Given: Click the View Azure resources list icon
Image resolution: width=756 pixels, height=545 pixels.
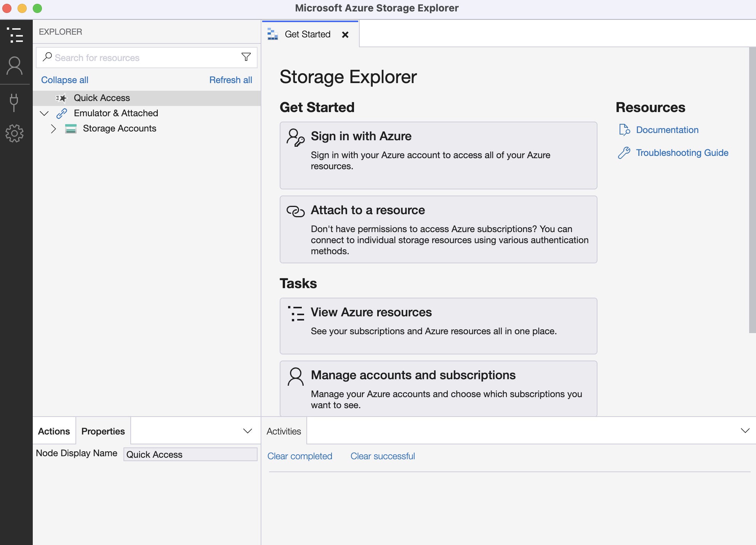Looking at the screenshot, I should [296, 314].
